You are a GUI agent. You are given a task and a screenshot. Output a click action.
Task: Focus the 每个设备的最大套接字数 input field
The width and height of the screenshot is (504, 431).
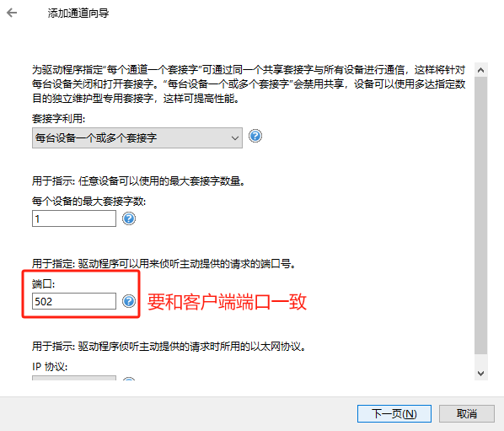74,218
